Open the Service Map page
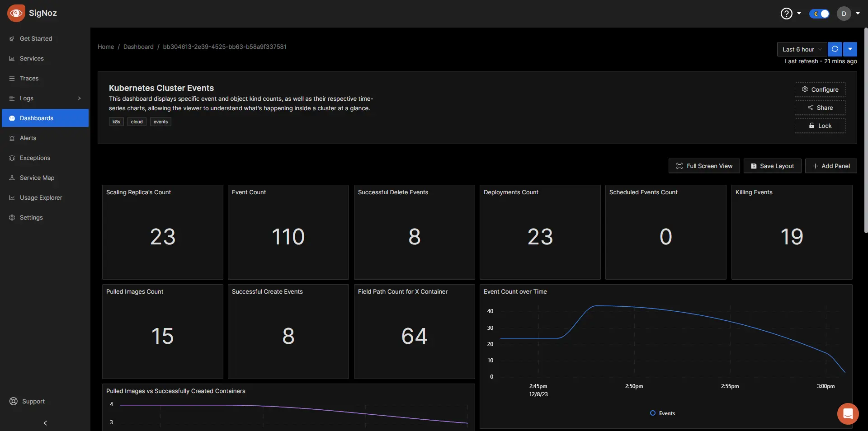Screen dimensions: 868x431 pyautogui.click(x=45, y=178)
